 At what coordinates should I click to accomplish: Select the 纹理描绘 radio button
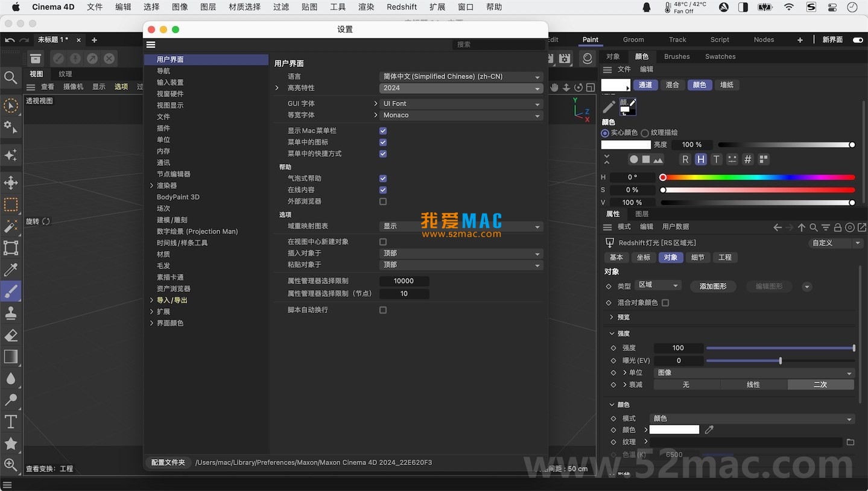click(x=645, y=133)
